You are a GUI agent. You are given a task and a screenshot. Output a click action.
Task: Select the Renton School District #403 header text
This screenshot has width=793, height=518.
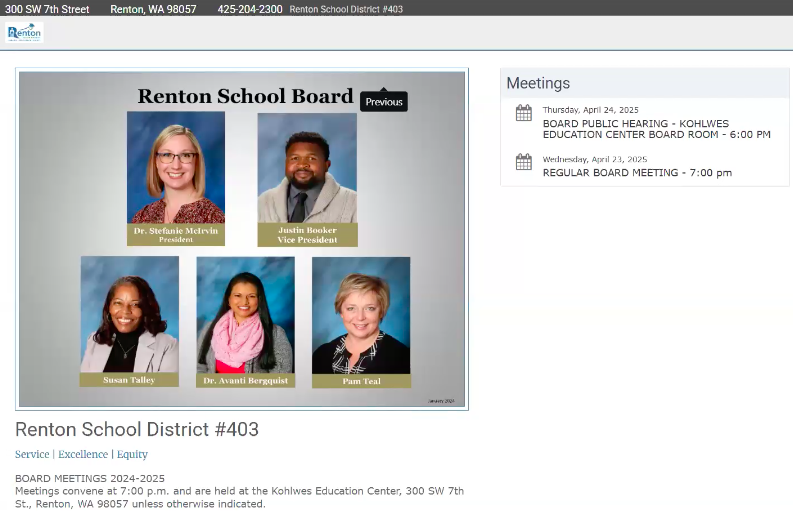[346, 9]
